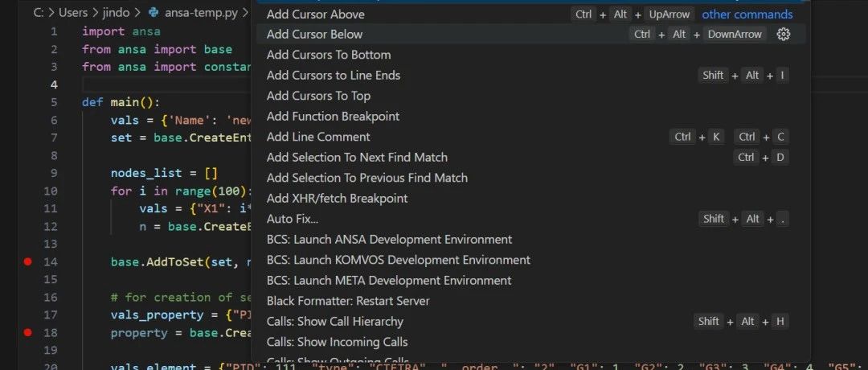This screenshot has width=868, height=370.
Task: Run Black Formatter: Restart Server
Action: click(x=531, y=301)
